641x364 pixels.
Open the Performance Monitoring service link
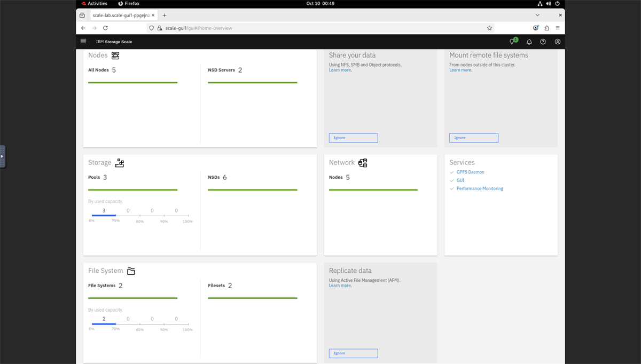[480, 188]
